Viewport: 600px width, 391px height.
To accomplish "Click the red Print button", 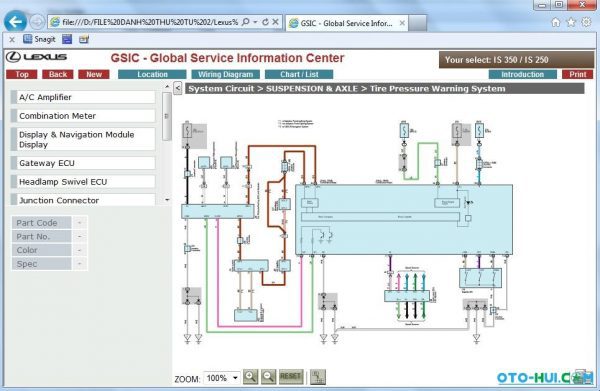I will click(577, 74).
